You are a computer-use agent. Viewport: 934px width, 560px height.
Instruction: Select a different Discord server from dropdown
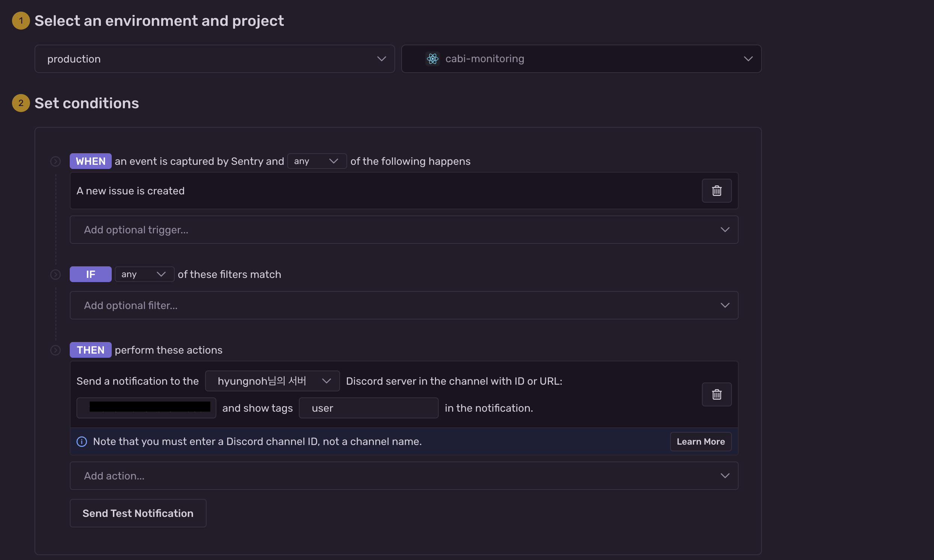(x=272, y=381)
